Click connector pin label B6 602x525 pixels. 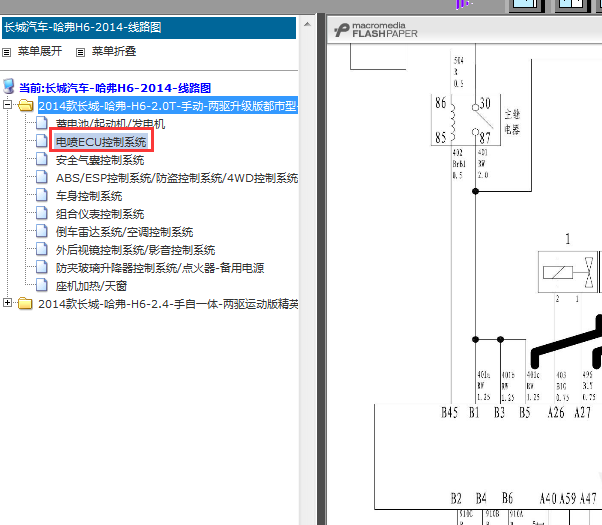tap(507, 498)
